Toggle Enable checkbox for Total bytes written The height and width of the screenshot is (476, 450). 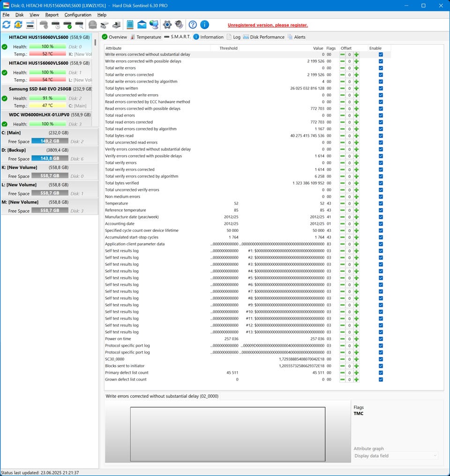click(381, 89)
